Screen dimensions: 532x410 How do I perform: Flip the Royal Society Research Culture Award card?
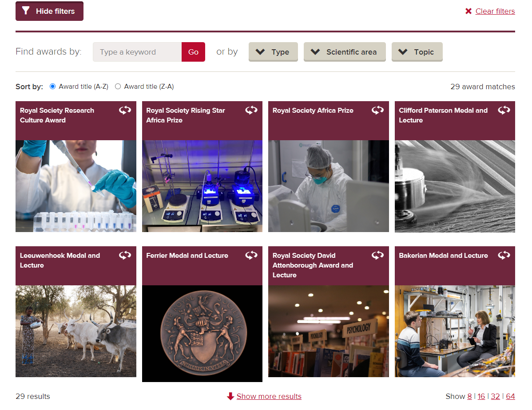(125, 110)
